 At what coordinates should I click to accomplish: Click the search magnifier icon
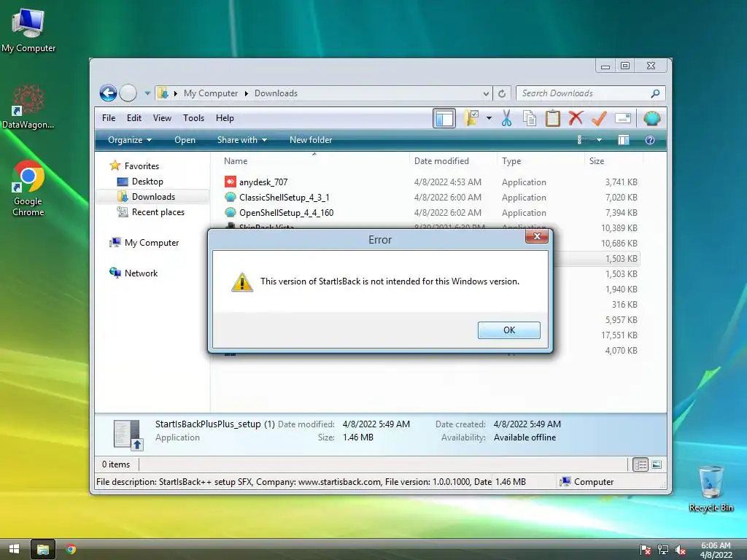click(656, 93)
